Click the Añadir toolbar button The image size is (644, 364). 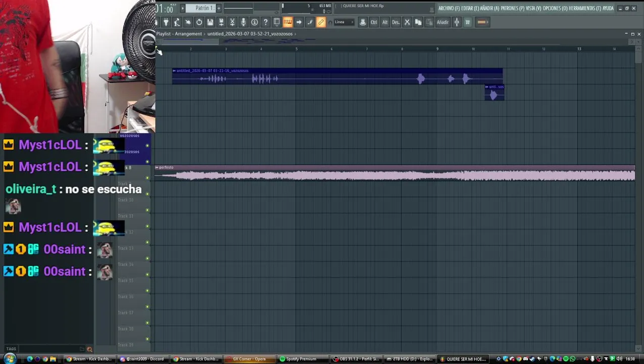(x=442, y=22)
